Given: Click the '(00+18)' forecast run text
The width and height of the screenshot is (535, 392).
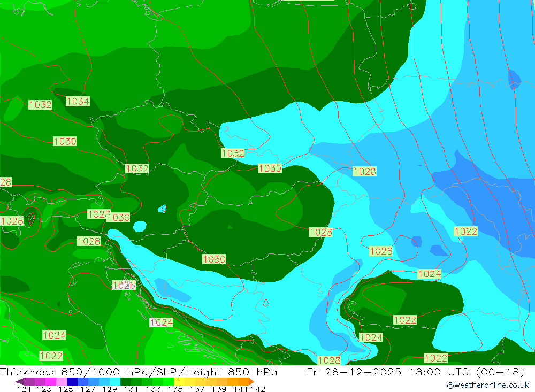Looking at the screenshot, I should 500,372.
